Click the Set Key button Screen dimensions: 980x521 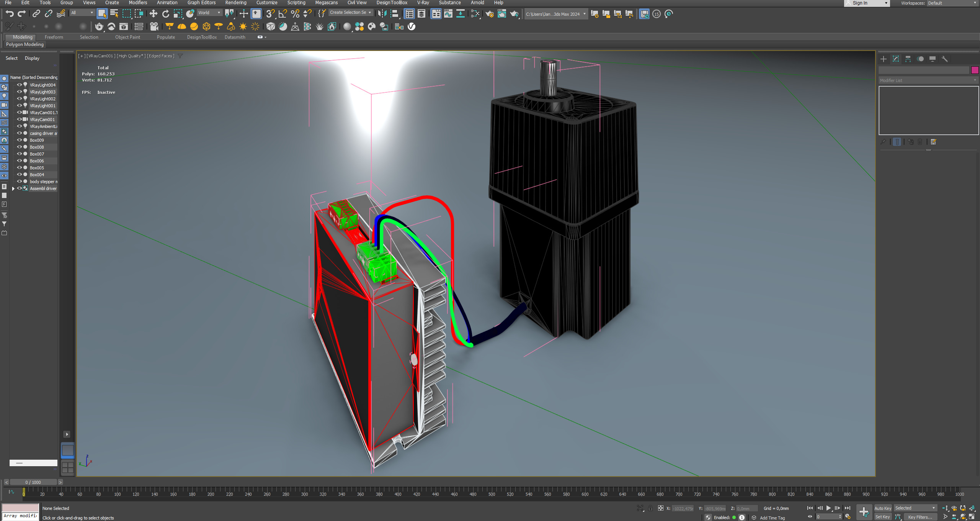883,517
